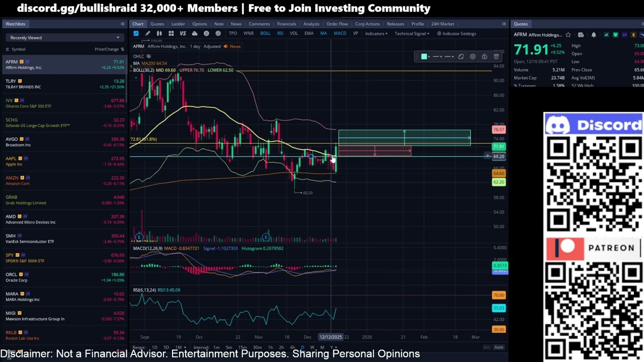Select the chart type icon in chart toolbar
644x362 pixels.
pos(136,34)
